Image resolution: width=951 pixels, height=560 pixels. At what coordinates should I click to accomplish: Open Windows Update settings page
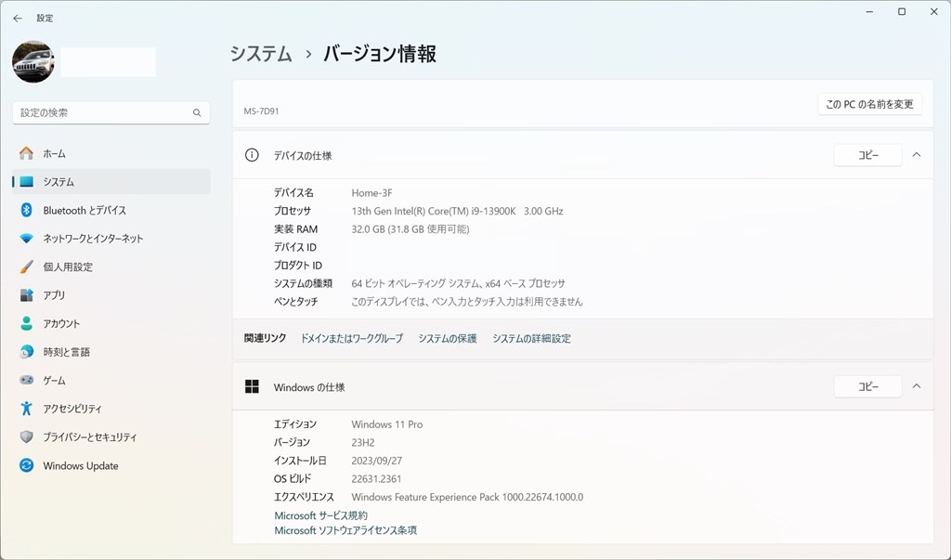tap(111, 465)
